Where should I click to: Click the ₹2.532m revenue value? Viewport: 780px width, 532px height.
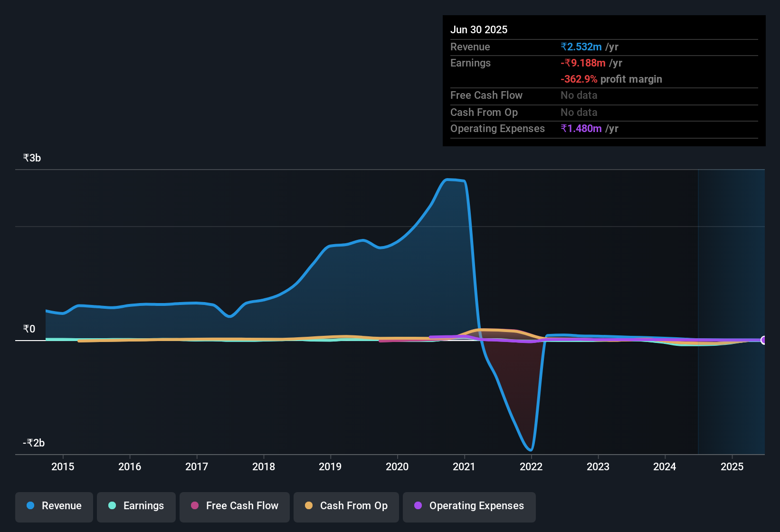(581, 47)
